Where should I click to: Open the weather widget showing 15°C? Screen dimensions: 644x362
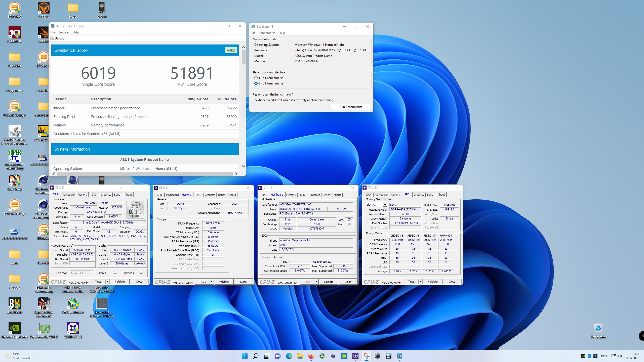point(19,356)
